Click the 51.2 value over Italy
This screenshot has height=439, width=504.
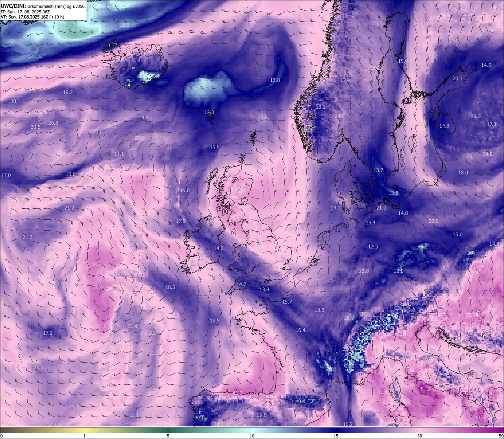coord(426,389)
